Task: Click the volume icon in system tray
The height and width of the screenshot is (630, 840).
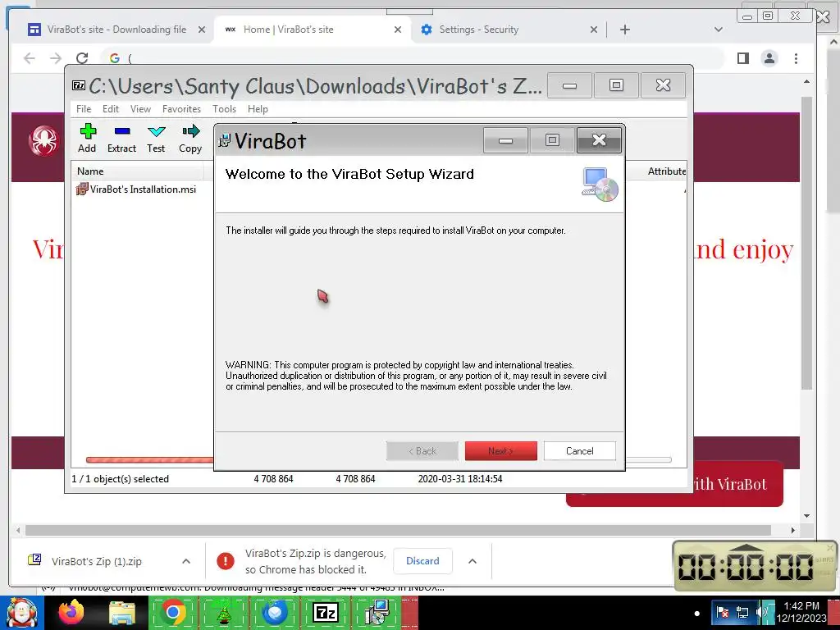Action: coord(761,612)
